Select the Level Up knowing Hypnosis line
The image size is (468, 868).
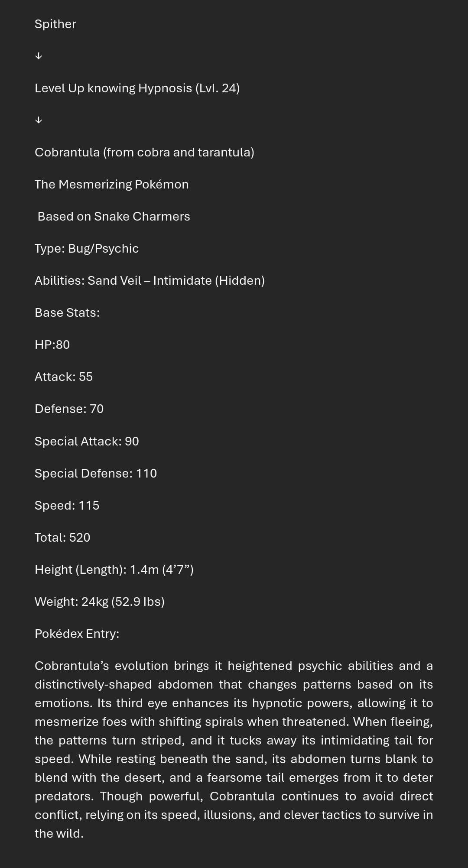[137, 88]
